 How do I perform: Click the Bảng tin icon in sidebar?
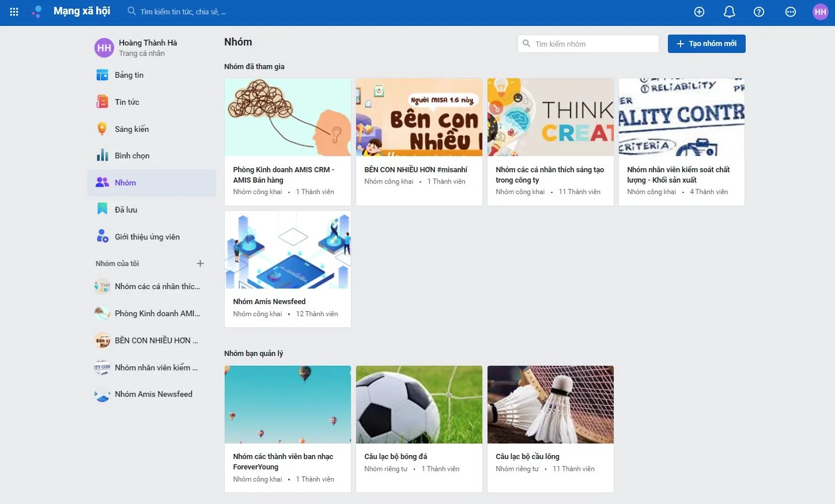pos(102,75)
